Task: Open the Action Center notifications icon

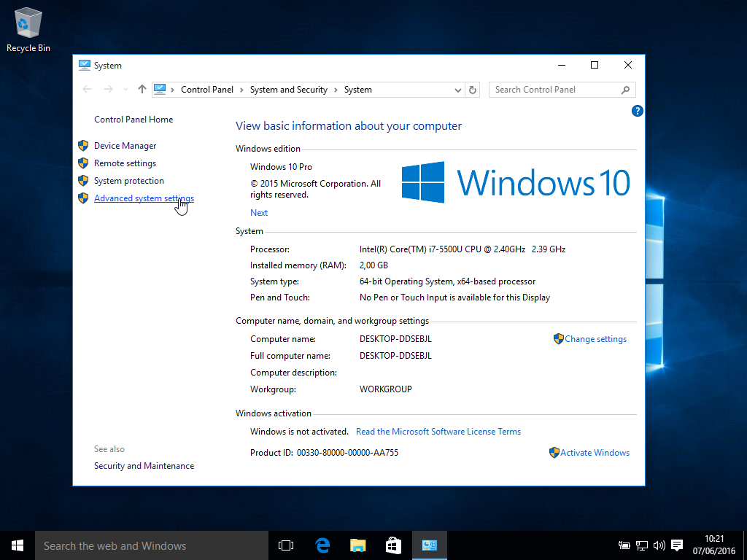Action: [677, 545]
